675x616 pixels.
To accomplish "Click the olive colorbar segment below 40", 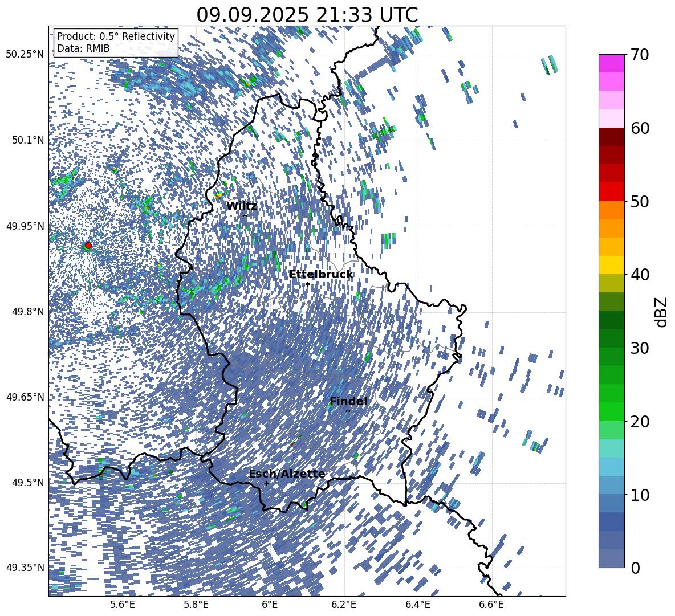I will pos(611,283).
